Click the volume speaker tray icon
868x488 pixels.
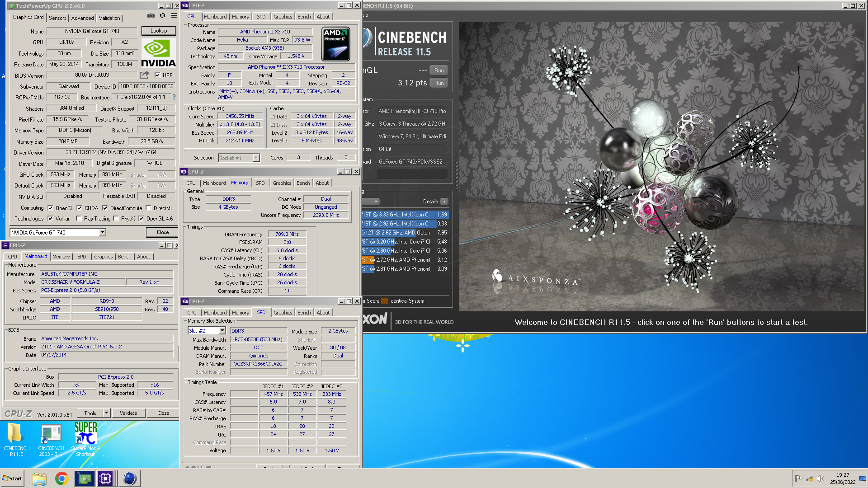[820, 479]
